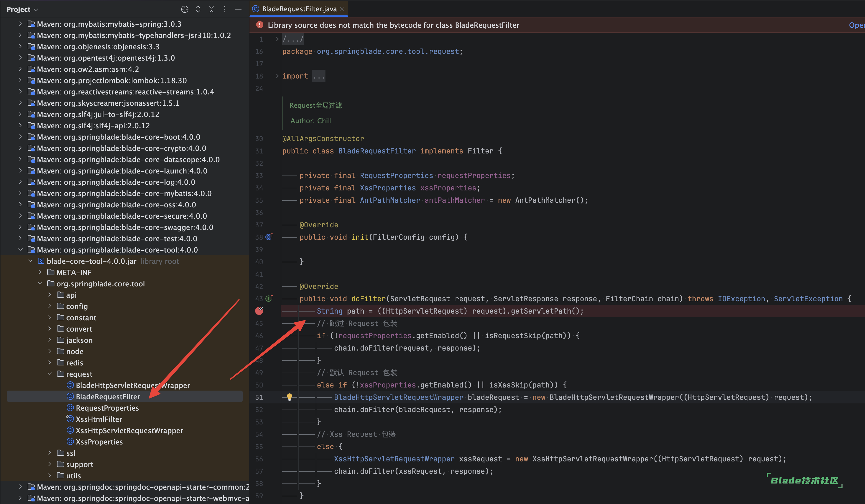Click IOException in doFilter signature

click(741, 299)
